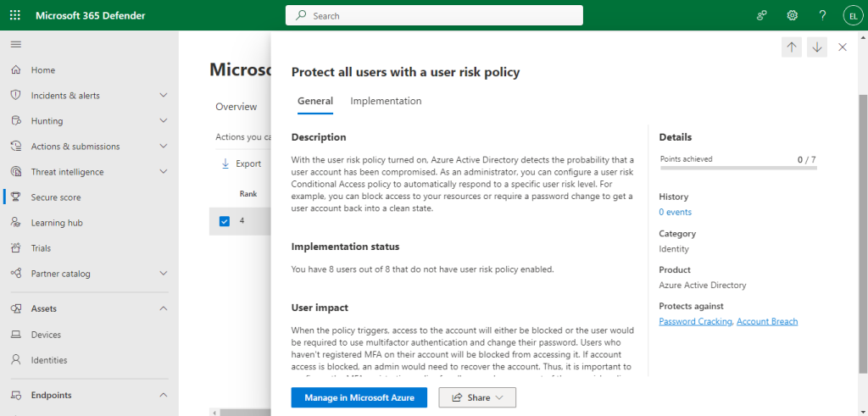Open Secure score in navigation
This screenshot has height=416, width=868.
click(x=56, y=197)
